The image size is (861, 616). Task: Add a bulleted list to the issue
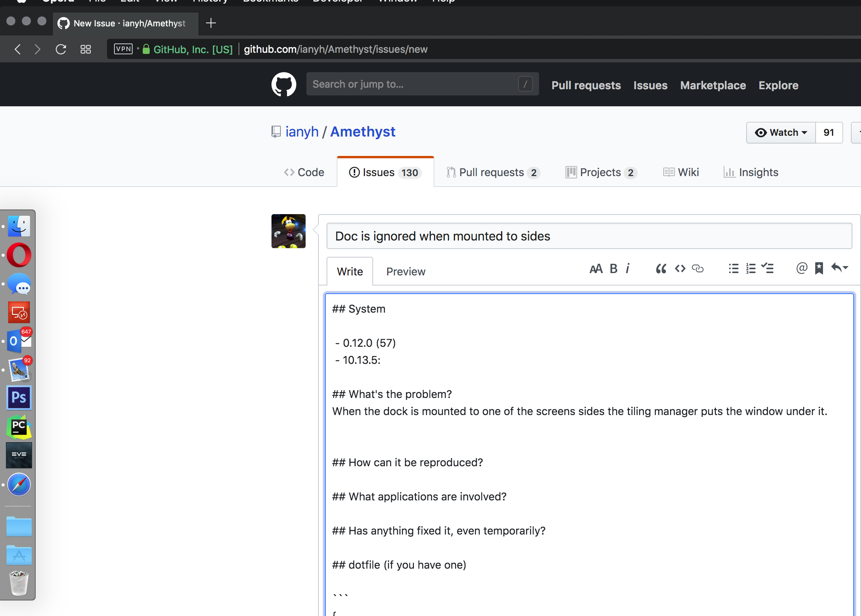tap(733, 268)
